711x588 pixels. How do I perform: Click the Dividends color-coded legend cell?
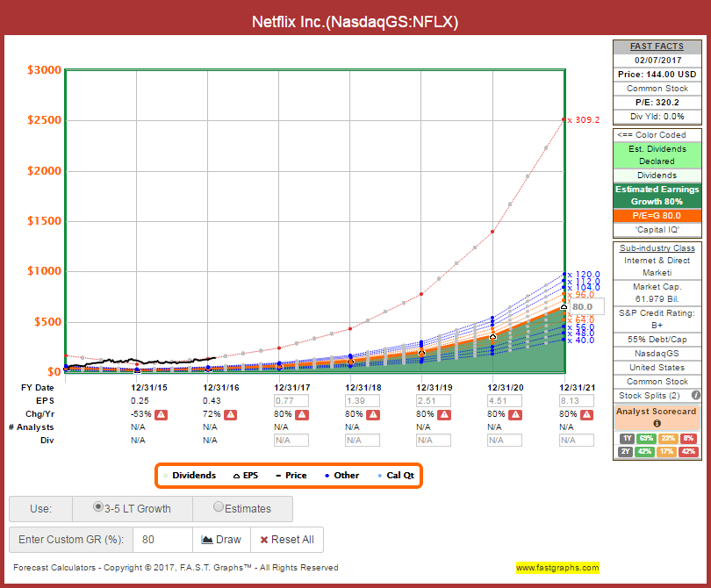pyautogui.click(x=657, y=176)
